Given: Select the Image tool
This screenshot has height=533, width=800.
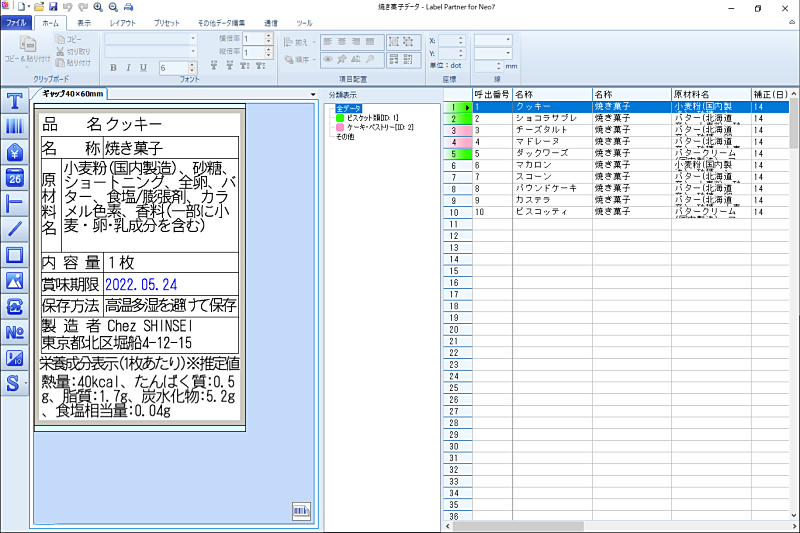Looking at the screenshot, I should (14, 280).
